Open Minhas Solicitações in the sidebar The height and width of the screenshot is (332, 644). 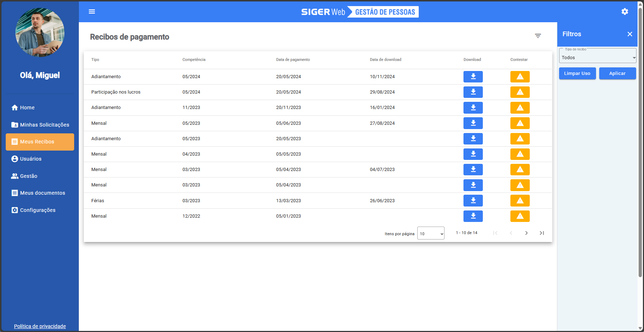coord(40,125)
